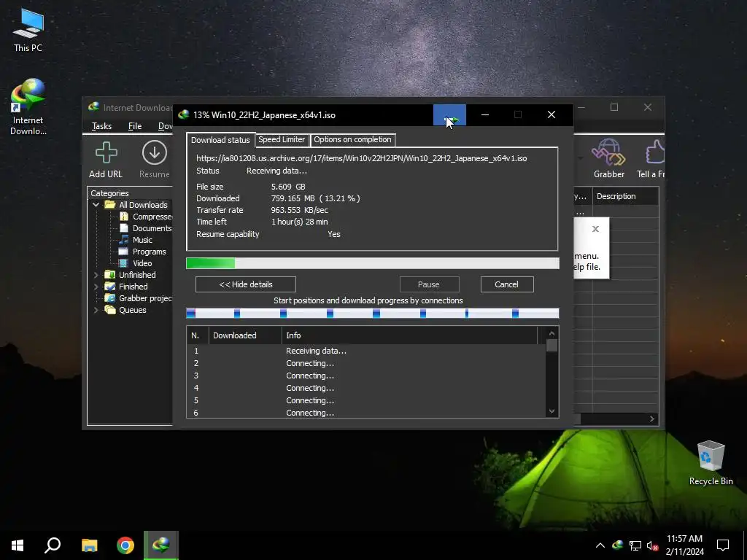This screenshot has height=560, width=747.
Task: Click the Downloaded column header in connections list
Action: (245, 335)
